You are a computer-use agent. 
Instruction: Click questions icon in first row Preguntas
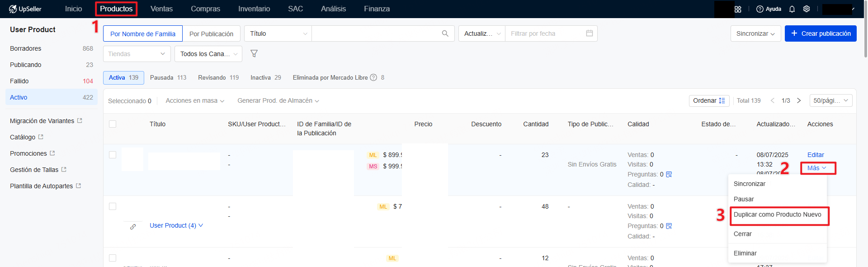[x=669, y=175]
